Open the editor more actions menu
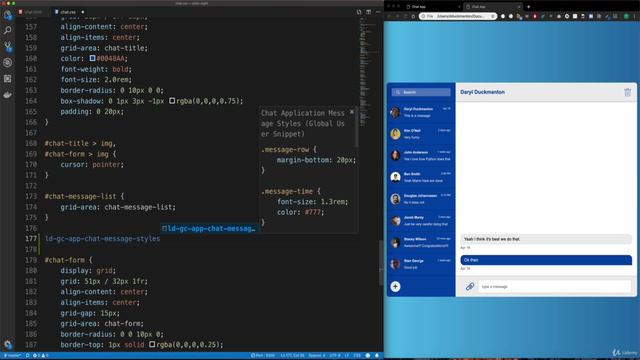 378,12
